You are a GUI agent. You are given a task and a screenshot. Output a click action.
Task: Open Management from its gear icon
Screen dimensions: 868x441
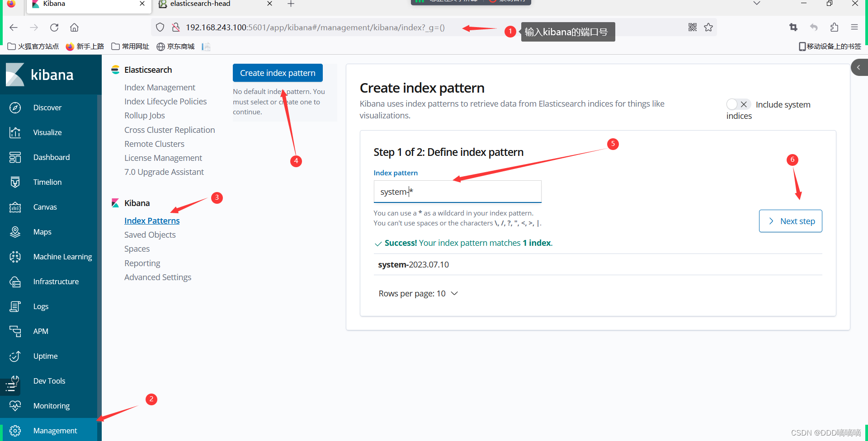[x=15, y=431]
